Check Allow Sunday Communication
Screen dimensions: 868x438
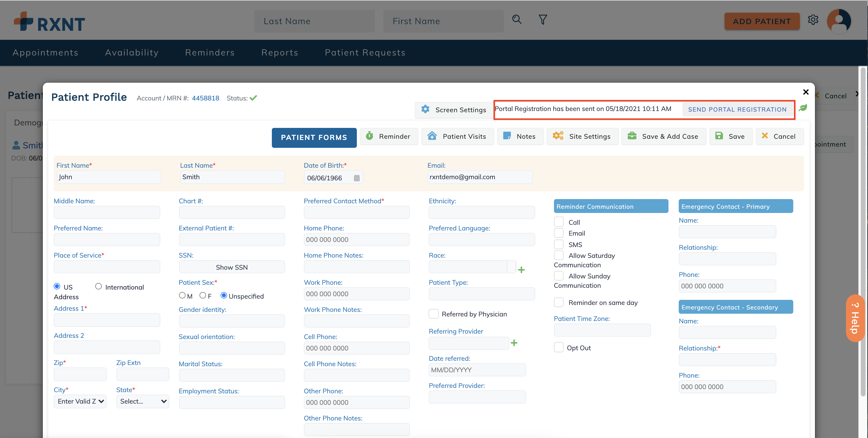(x=558, y=276)
